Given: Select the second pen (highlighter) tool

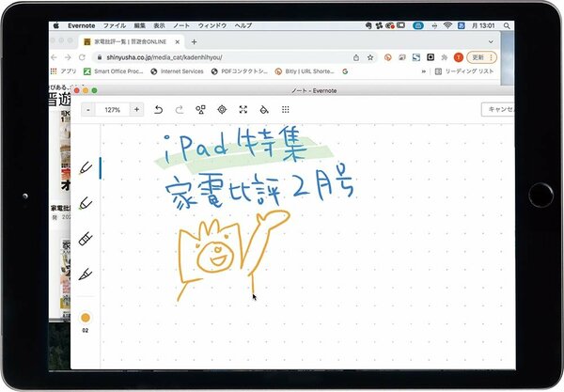Looking at the screenshot, I should pyautogui.click(x=86, y=204).
